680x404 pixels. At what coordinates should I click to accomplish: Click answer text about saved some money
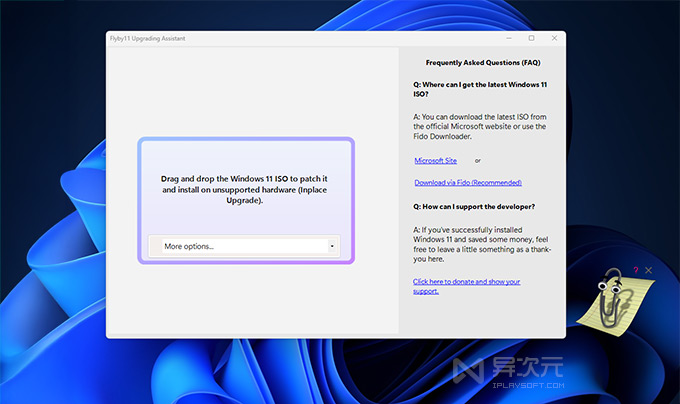(481, 244)
